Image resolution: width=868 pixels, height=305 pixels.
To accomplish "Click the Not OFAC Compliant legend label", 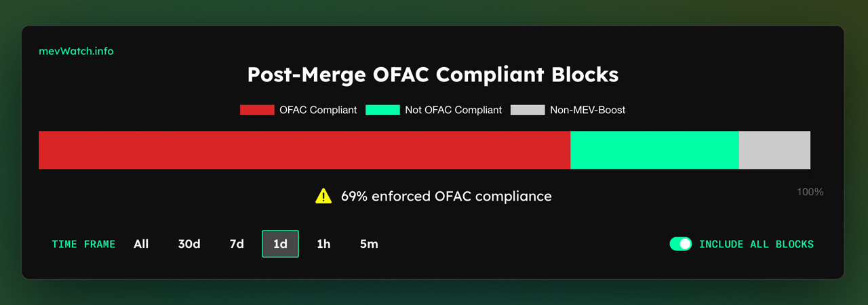I will tap(454, 110).
